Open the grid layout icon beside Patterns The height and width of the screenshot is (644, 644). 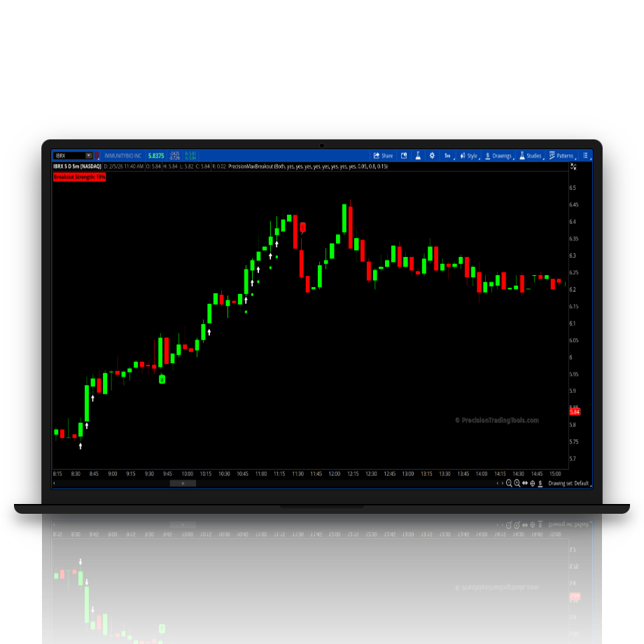click(x=585, y=155)
